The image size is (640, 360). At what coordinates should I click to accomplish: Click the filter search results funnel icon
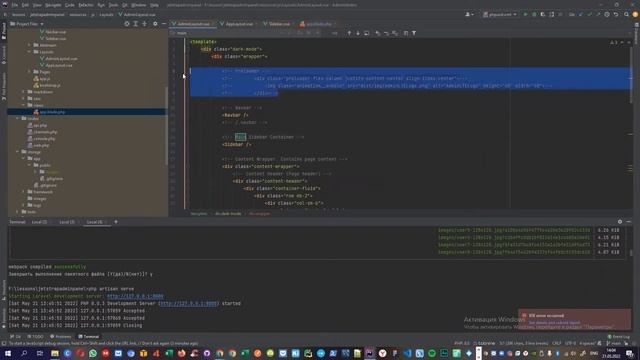[x=414, y=33]
